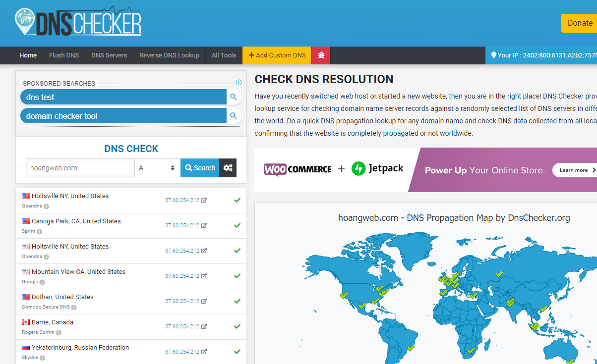This screenshot has height=364, width=597.
Task: Open Reverse DNS Lookup menu item
Action: pyautogui.click(x=169, y=55)
